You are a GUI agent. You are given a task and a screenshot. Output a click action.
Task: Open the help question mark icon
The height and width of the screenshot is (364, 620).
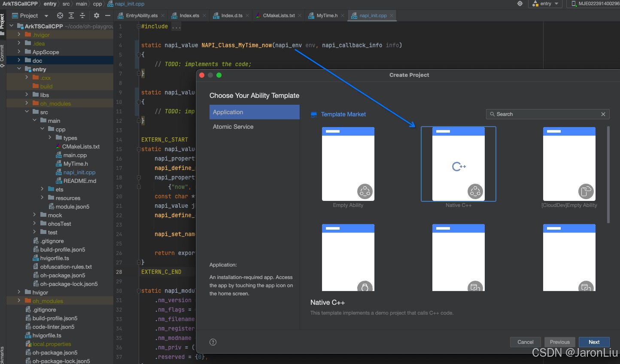[213, 342]
